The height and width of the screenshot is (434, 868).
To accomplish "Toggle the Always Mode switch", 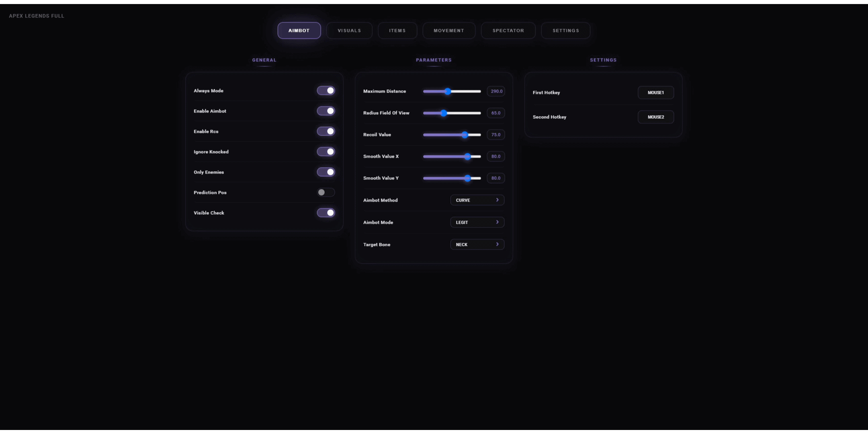I will 325,91.
